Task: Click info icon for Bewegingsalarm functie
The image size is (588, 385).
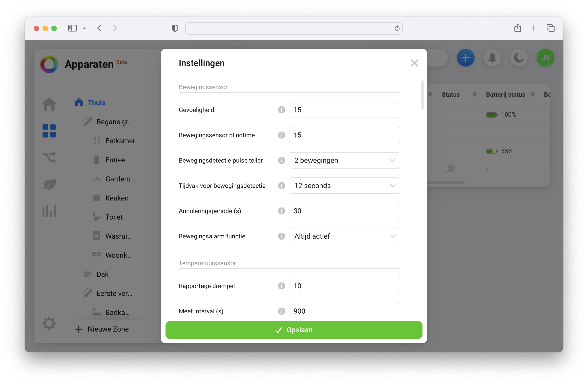Action: pos(281,236)
